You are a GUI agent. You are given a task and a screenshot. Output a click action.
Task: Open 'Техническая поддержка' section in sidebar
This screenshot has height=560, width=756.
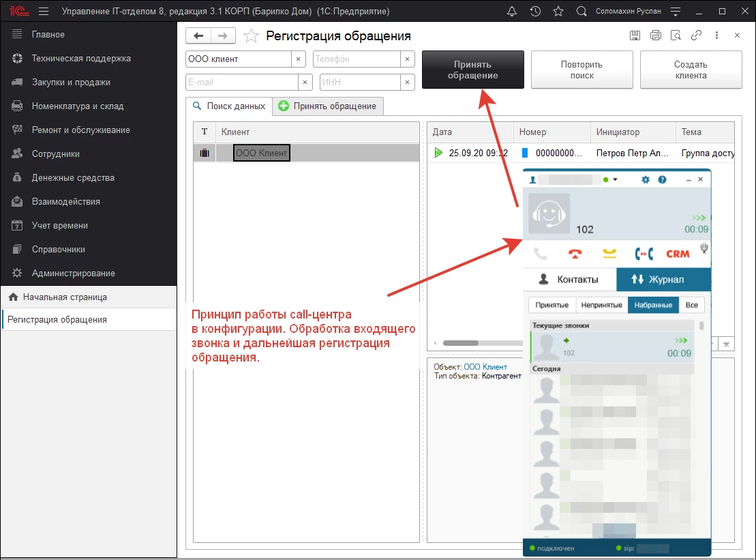(81, 59)
